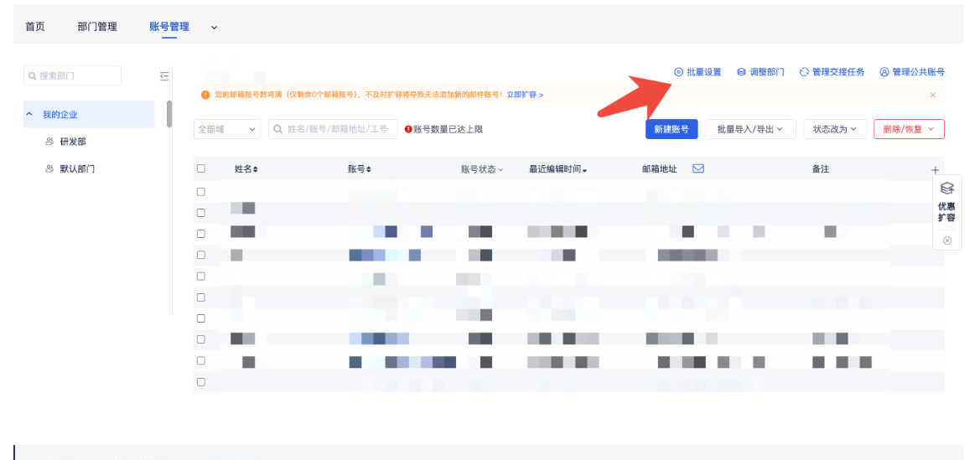The image size is (980, 460).
Task: Collapse the department sidebar with the fold icon
Action: (x=164, y=76)
